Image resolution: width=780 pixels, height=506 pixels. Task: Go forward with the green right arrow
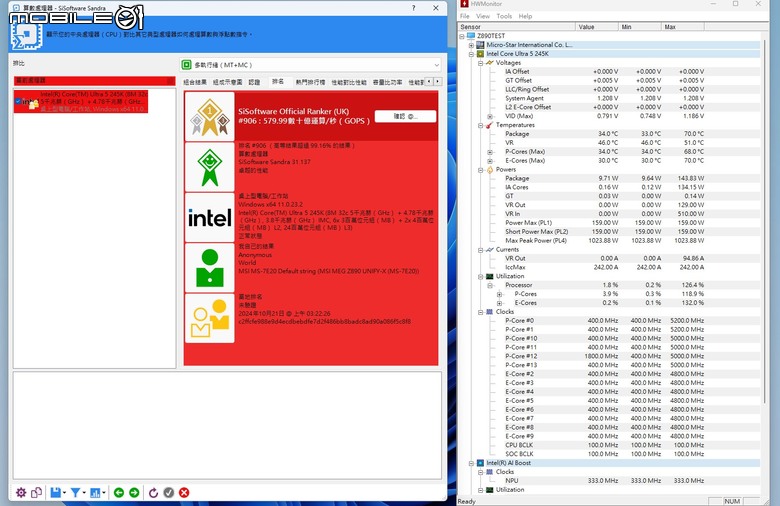pyautogui.click(x=134, y=493)
